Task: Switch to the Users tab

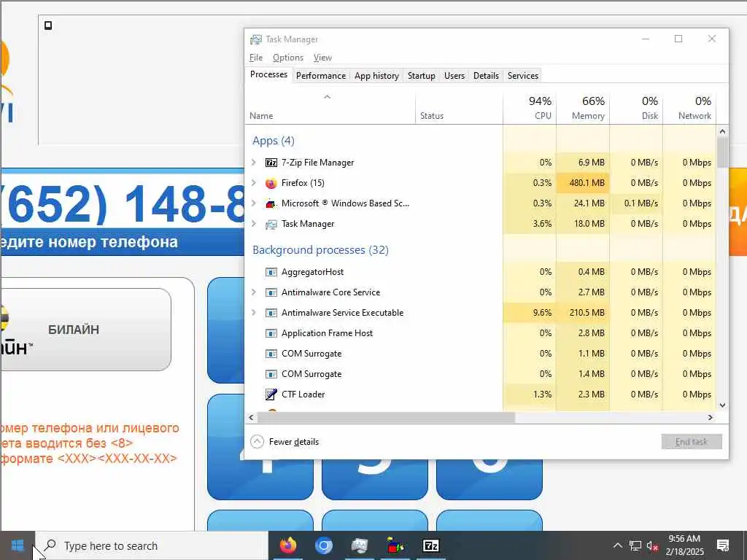Action: click(x=454, y=76)
